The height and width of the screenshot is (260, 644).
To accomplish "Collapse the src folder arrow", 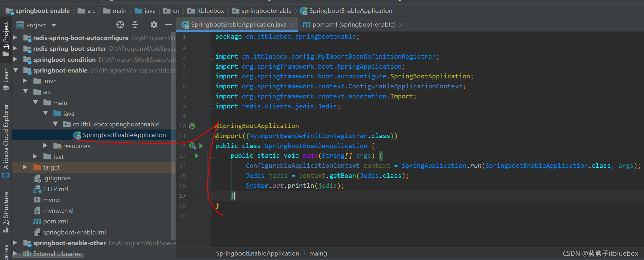I will coord(25,92).
